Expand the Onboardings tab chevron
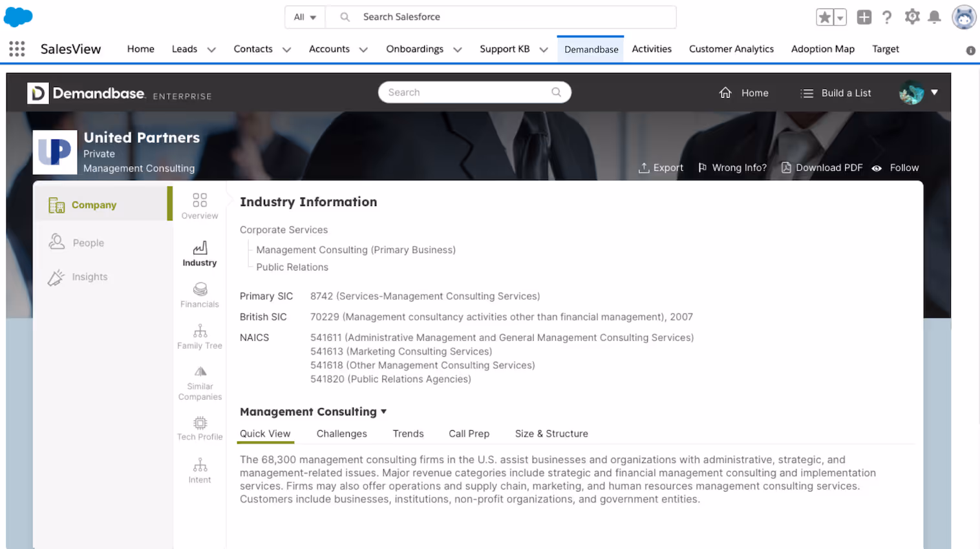Screen dimensions: 980x549 click(x=458, y=50)
